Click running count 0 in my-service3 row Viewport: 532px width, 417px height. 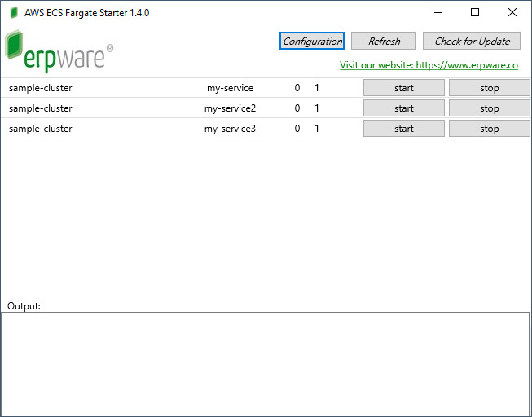click(x=297, y=129)
